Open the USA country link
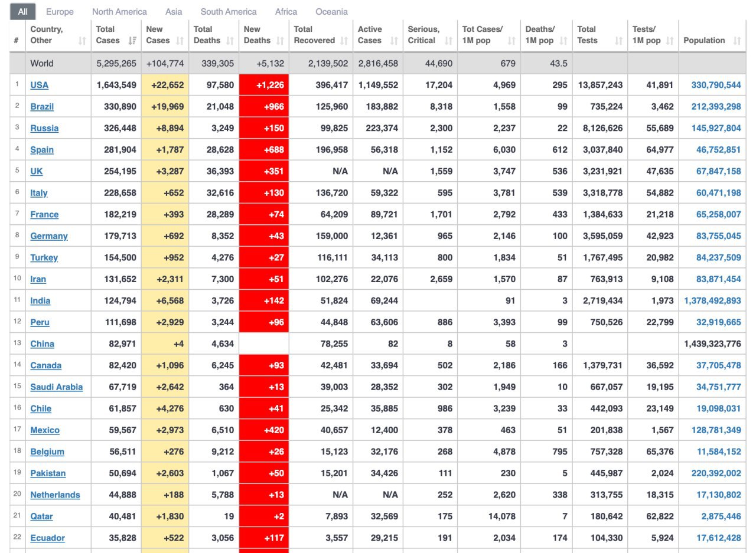 tap(40, 85)
